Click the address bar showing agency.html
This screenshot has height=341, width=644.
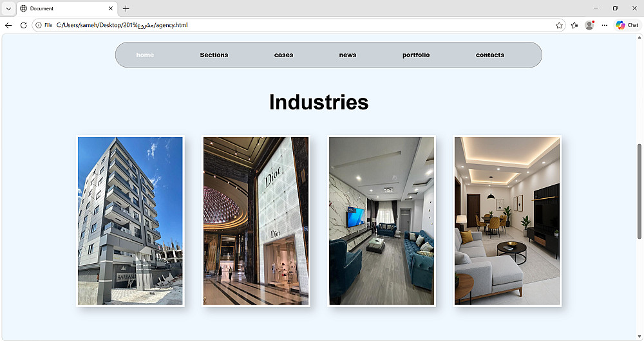[299, 25]
